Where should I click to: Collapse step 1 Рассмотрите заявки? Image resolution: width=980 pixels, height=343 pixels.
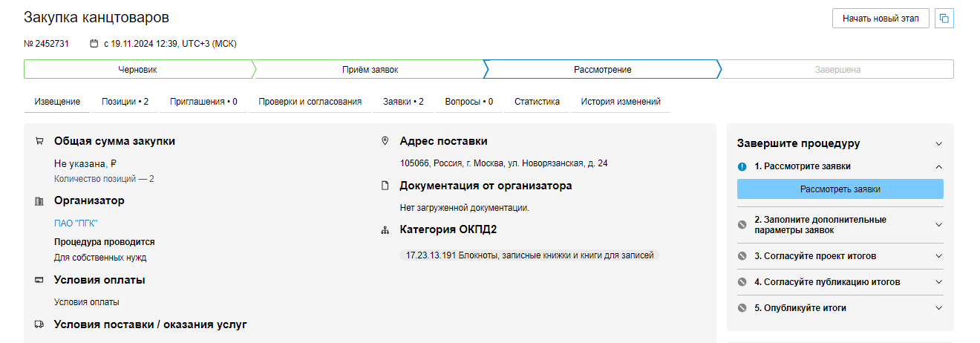pos(938,167)
